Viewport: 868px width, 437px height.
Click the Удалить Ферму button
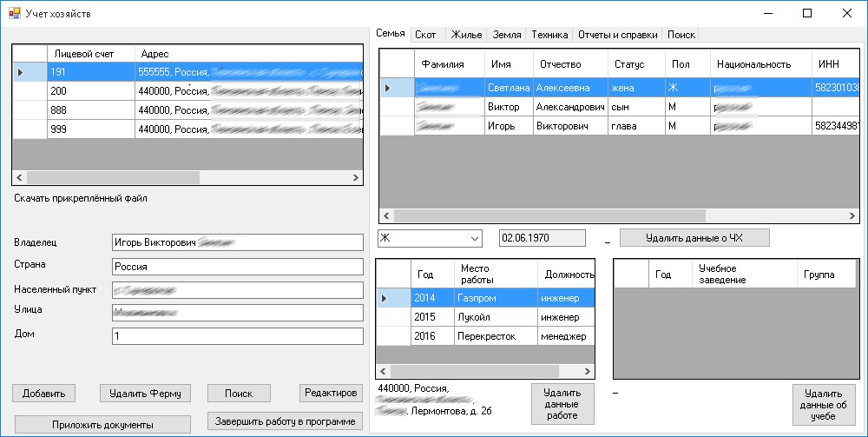[145, 394]
